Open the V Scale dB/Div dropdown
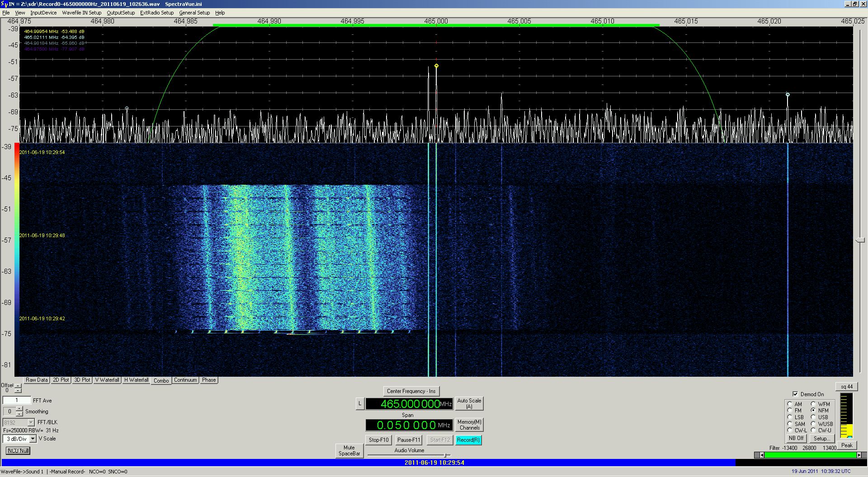This screenshot has width=868, height=477. (33, 439)
